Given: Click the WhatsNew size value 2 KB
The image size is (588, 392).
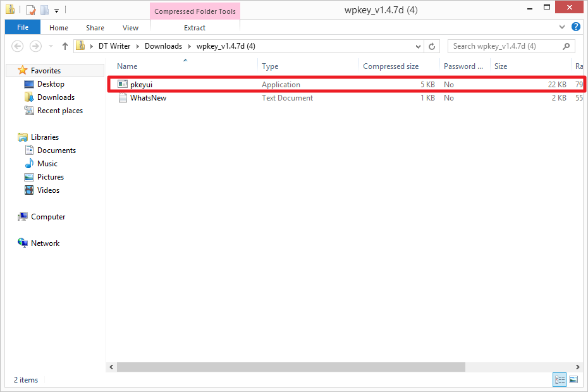Looking at the screenshot, I should (559, 98).
